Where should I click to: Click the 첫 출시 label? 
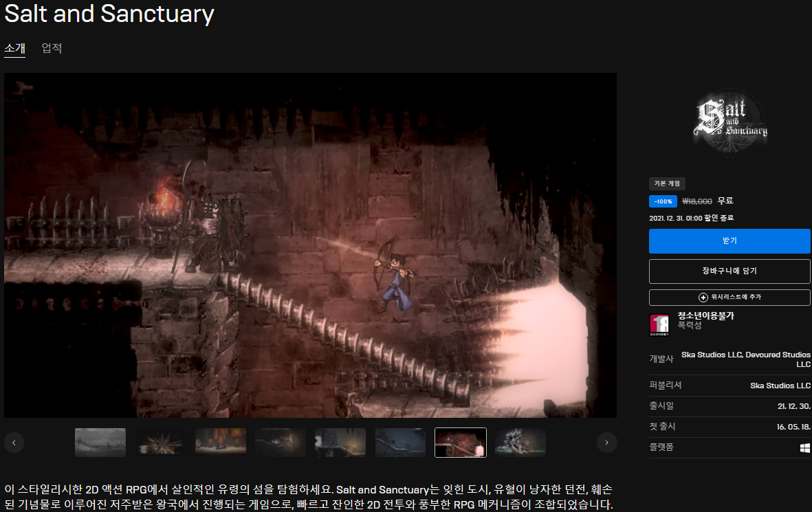(662, 427)
